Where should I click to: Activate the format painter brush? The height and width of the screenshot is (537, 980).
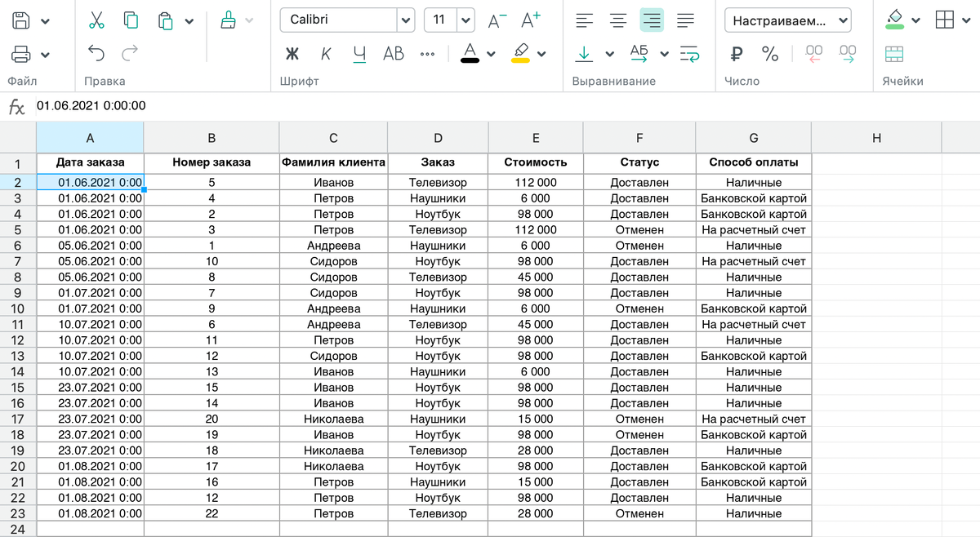(229, 20)
